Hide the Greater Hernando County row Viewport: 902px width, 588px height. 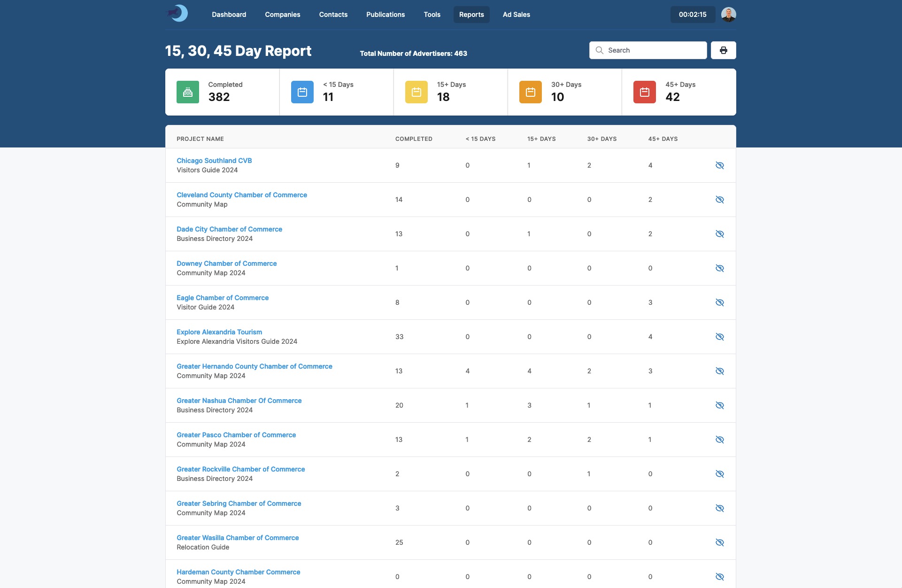point(719,371)
